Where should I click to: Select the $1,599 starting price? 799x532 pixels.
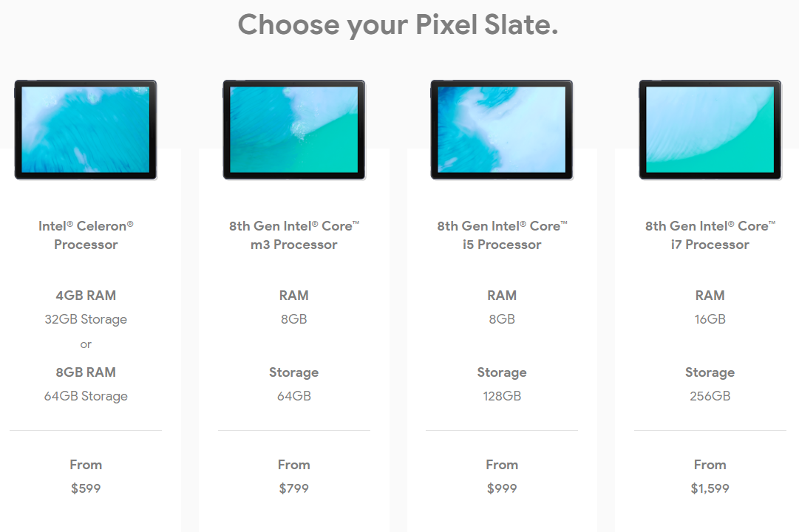click(x=710, y=488)
